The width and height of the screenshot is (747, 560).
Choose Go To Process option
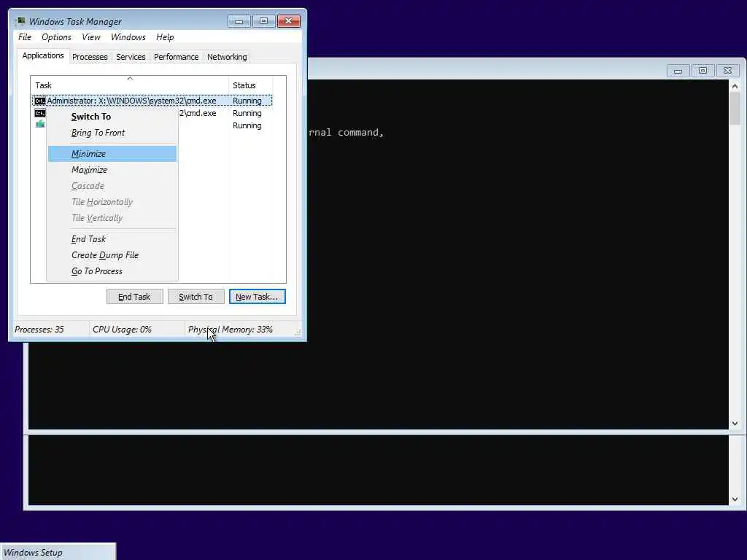(x=112, y=271)
